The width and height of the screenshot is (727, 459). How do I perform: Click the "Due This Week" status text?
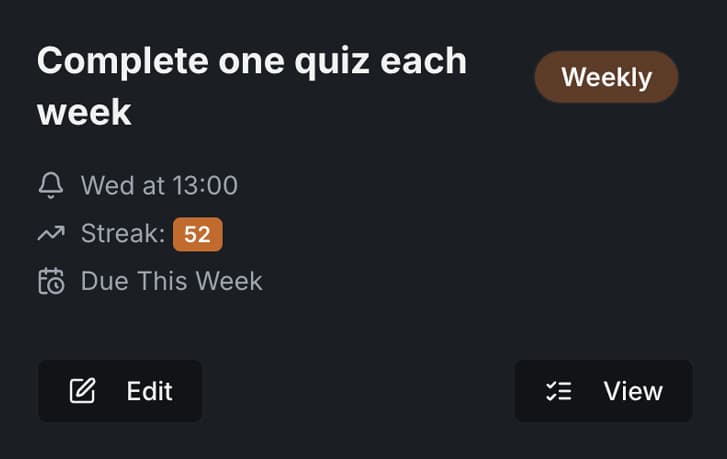[171, 281]
